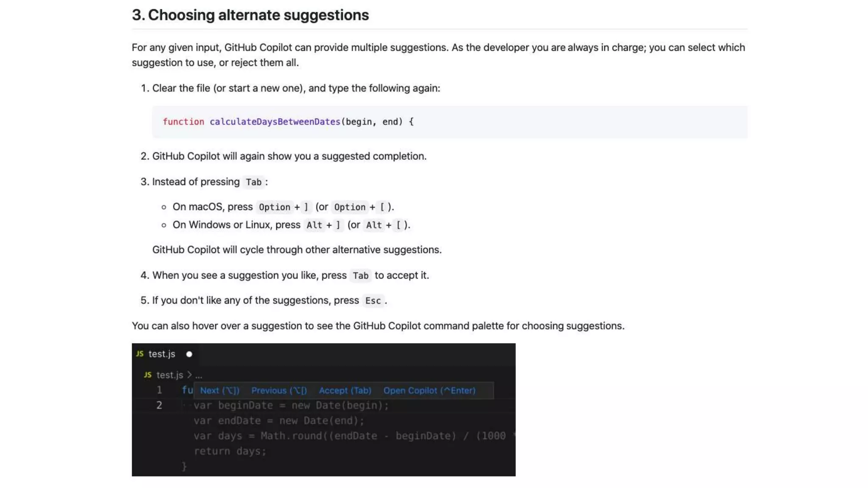
Task: Click the JS icon in the test.js tab
Action: tap(140, 354)
